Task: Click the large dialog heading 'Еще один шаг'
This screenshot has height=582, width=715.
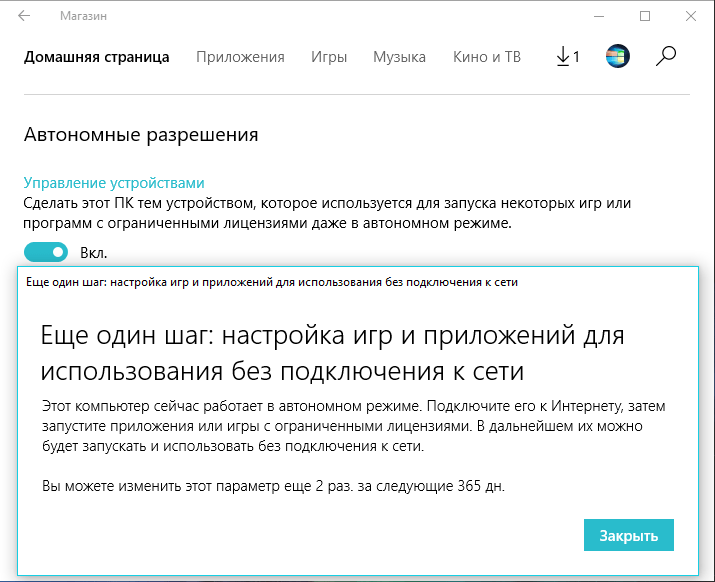Action: (332, 353)
